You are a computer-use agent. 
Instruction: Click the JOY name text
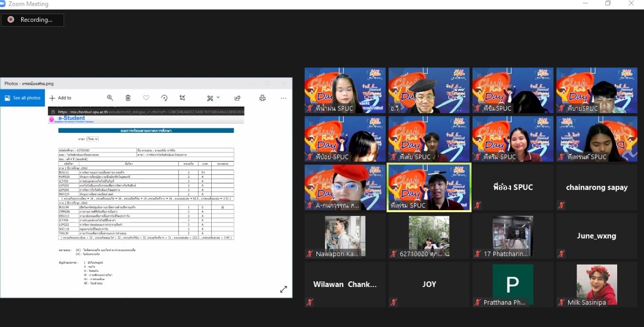[429, 284]
